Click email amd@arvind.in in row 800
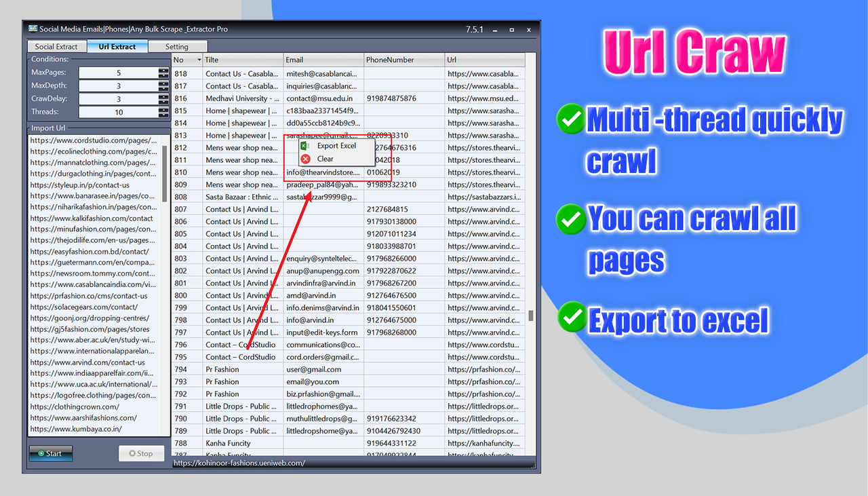This screenshot has height=496, width=868. [310, 295]
